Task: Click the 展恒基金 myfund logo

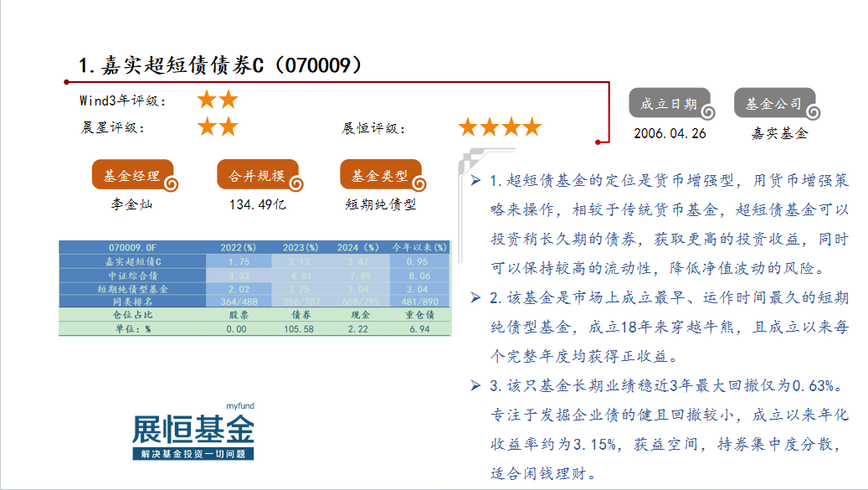Action: tap(193, 431)
